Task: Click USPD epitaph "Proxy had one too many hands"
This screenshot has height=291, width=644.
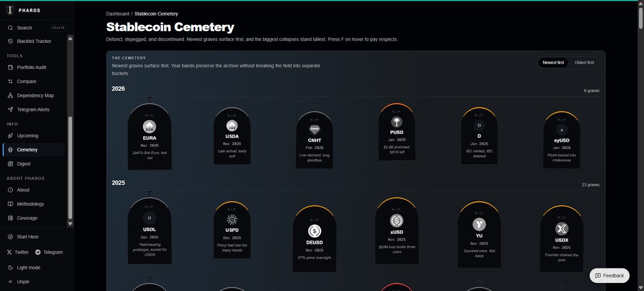Action: 232,248
